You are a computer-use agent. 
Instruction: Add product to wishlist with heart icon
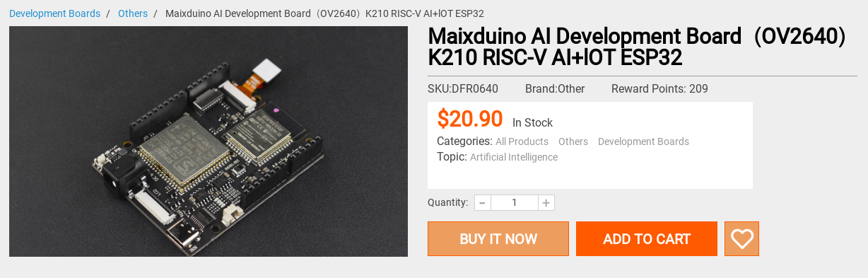[741, 238]
